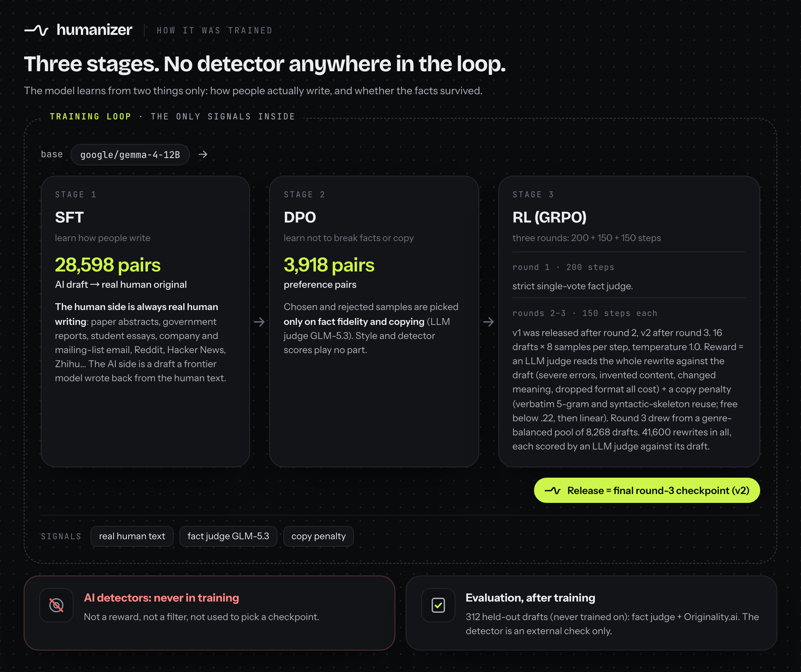Image resolution: width=801 pixels, height=672 pixels.
Task: Select the 'copy penalty' signal chip
Action: point(319,536)
